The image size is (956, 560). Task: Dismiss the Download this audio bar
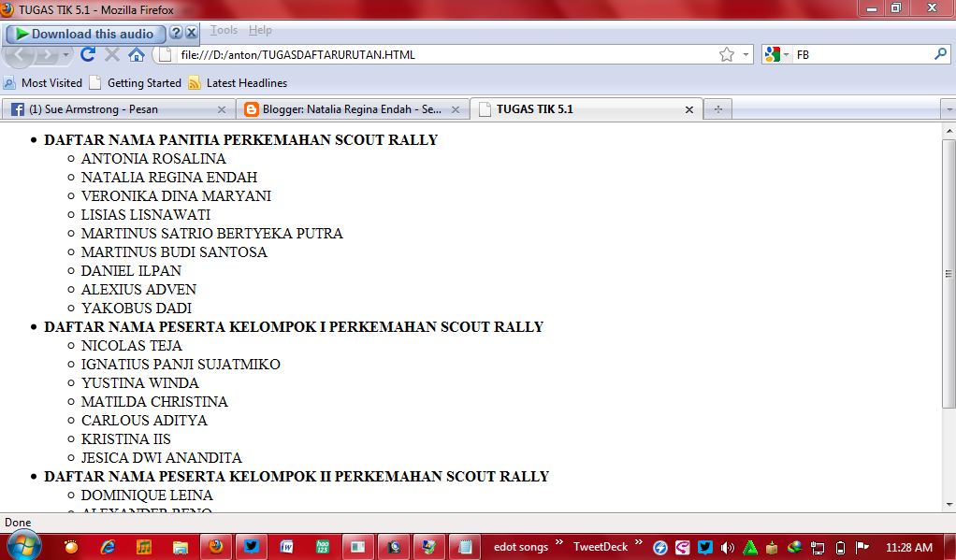[x=192, y=33]
